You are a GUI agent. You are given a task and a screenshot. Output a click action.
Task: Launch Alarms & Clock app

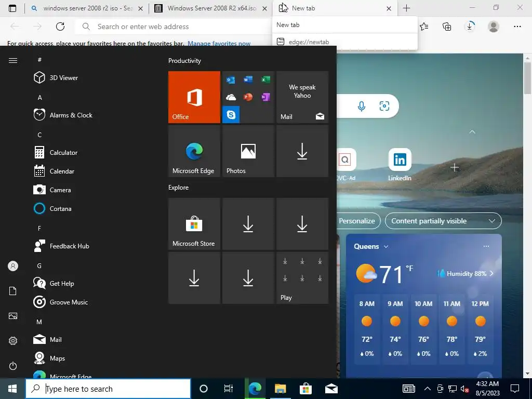(63, 115)
